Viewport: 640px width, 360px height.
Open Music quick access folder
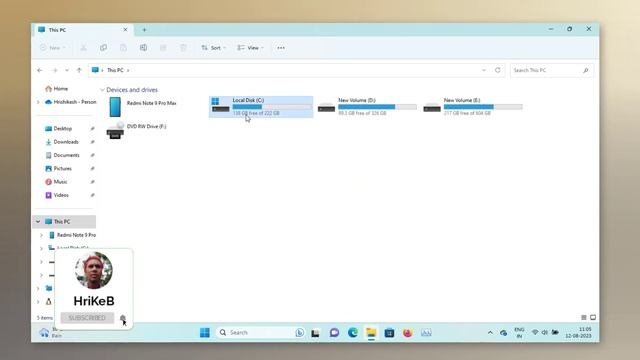click(x=56, y=182)
